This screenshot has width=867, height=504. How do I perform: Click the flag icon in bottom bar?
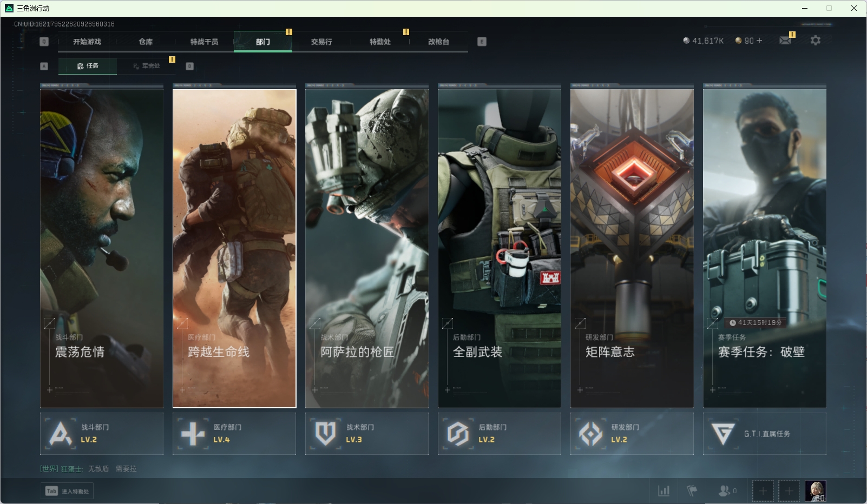[692, 491]
